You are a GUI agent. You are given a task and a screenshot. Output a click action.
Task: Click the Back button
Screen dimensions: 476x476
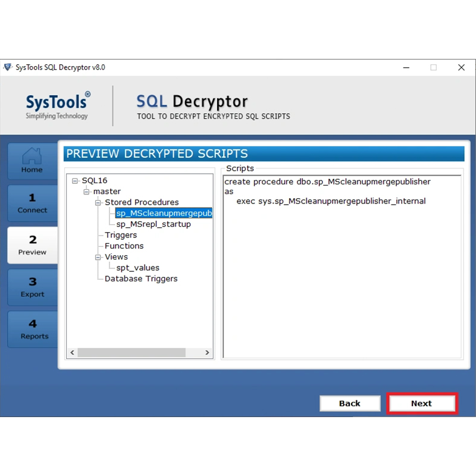(350, 403)
